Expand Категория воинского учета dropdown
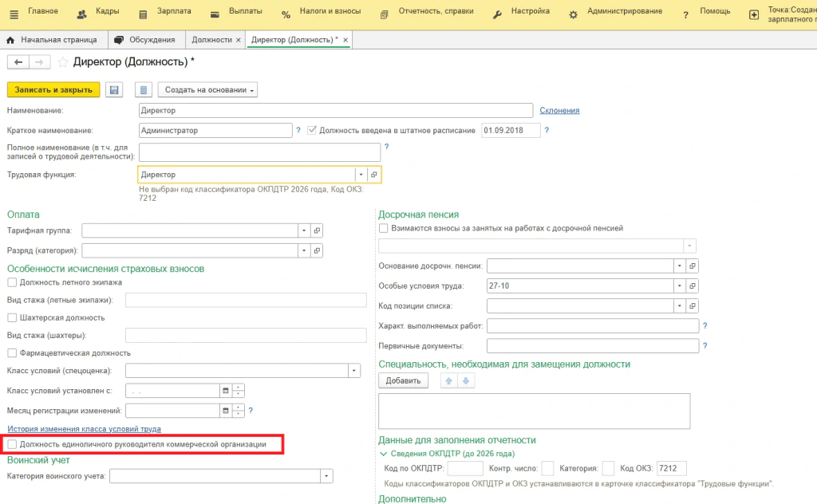 [326, 476]
